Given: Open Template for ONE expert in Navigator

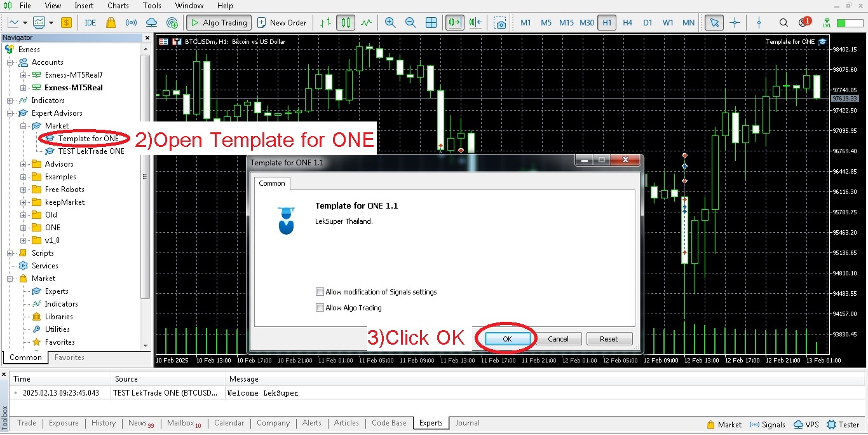Looking at the screenshot, I should [88, 139].
